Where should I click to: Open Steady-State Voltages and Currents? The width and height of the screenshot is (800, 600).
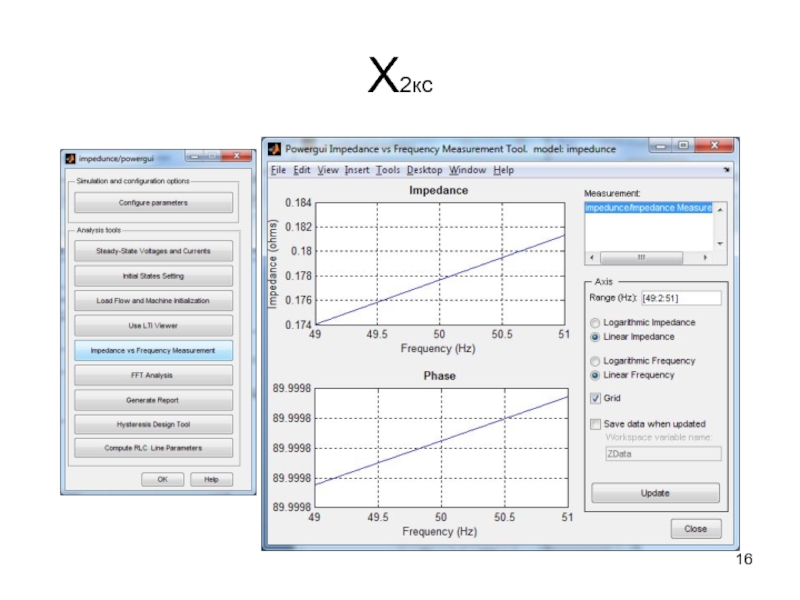tap(154, 251)
